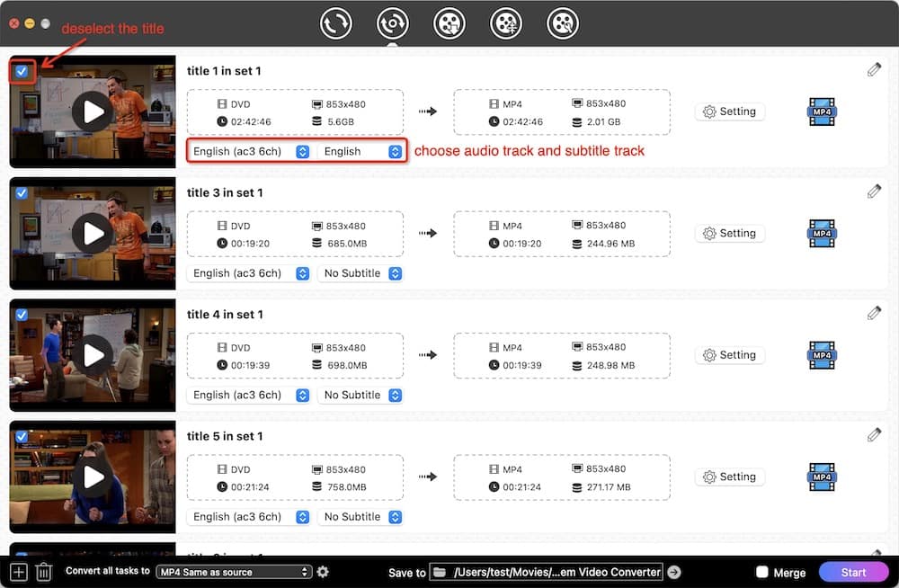The image size is (899, 588).
Task: Open Setting for title 4
Action: coord(729,355)
